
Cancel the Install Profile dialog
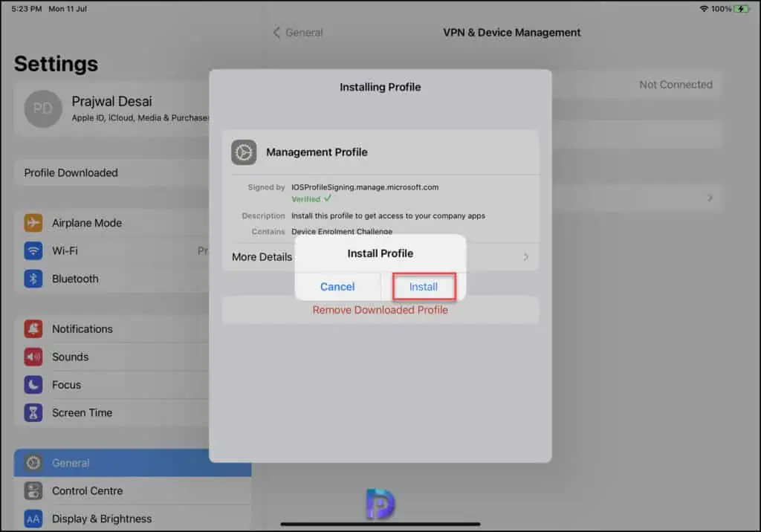pos(337,286)
